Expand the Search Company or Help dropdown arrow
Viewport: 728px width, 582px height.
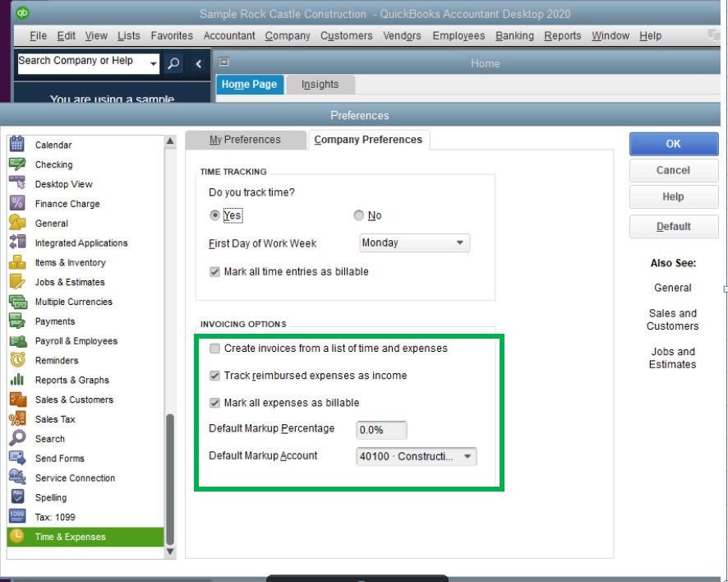(153, 63)
